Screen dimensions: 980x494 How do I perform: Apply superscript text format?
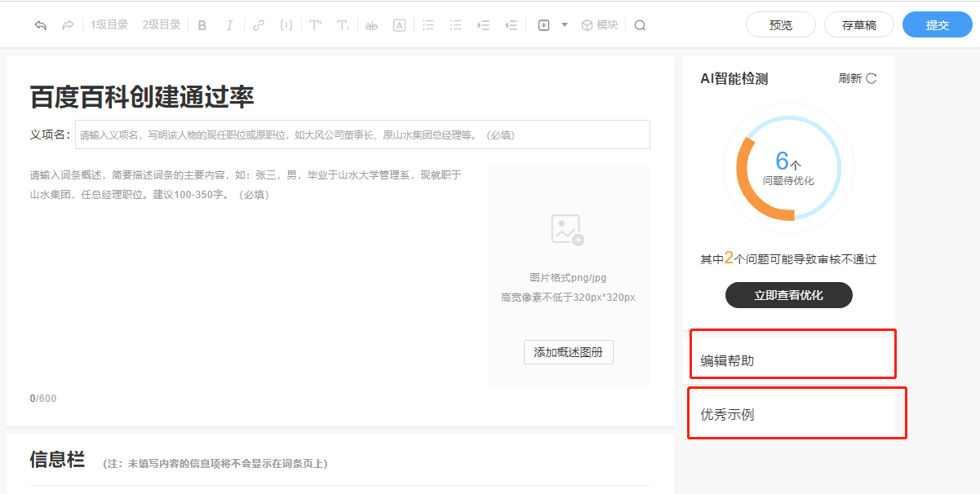click(x=315, y=25)
